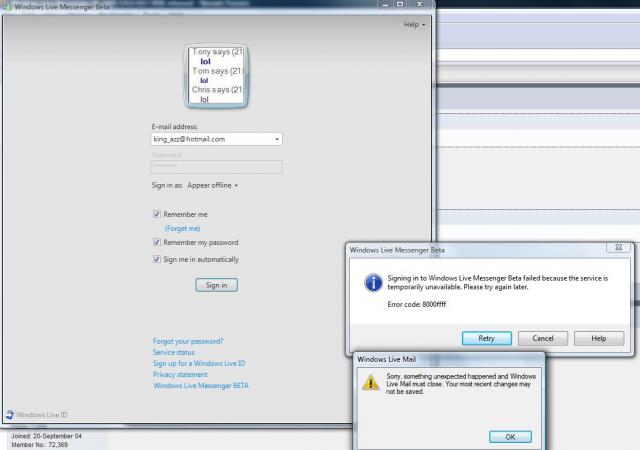Open the Help menu in Messenger window
This screenshot has height=450, width=640.
point(414,25)
